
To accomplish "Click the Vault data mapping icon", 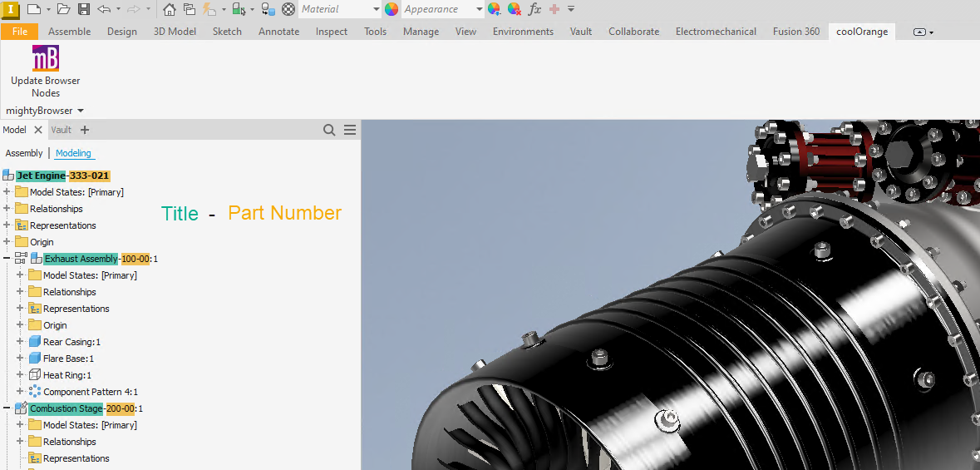I will 268,9.
